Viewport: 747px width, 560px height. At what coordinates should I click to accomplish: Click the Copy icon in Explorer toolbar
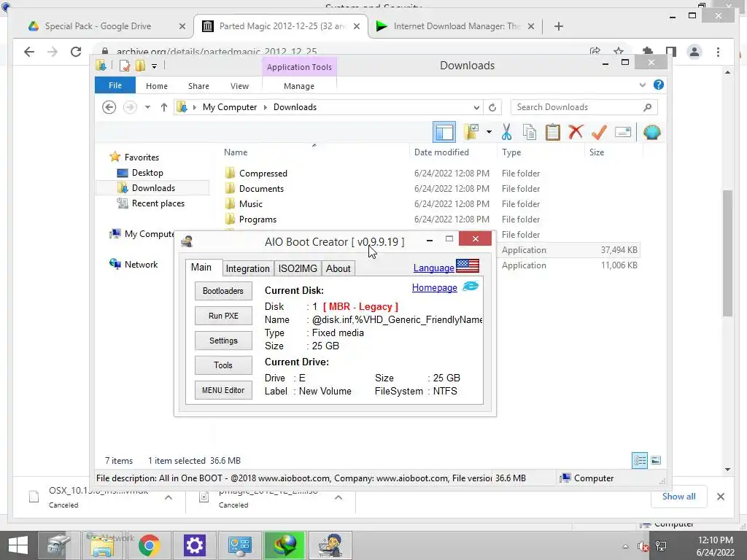pos(530,132)
